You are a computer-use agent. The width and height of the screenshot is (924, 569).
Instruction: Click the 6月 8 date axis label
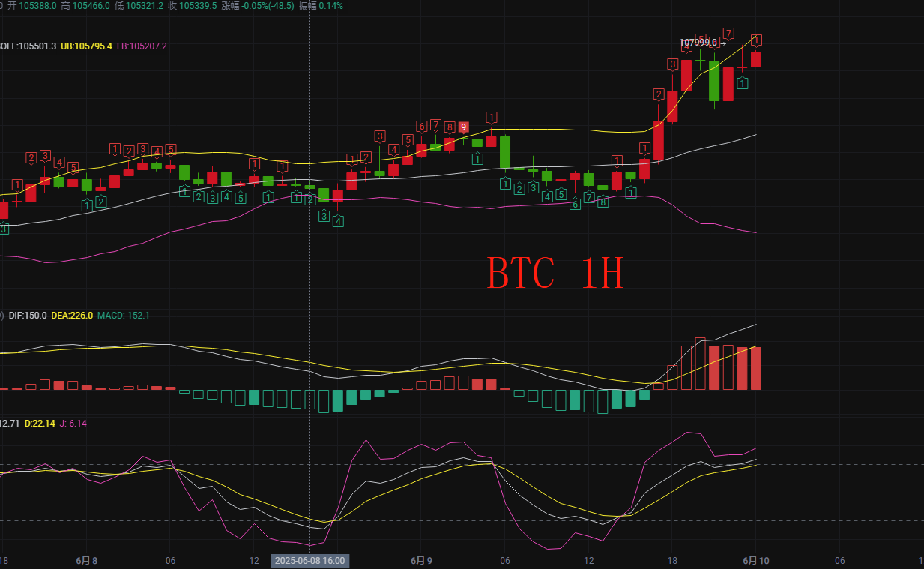[87, 560]
